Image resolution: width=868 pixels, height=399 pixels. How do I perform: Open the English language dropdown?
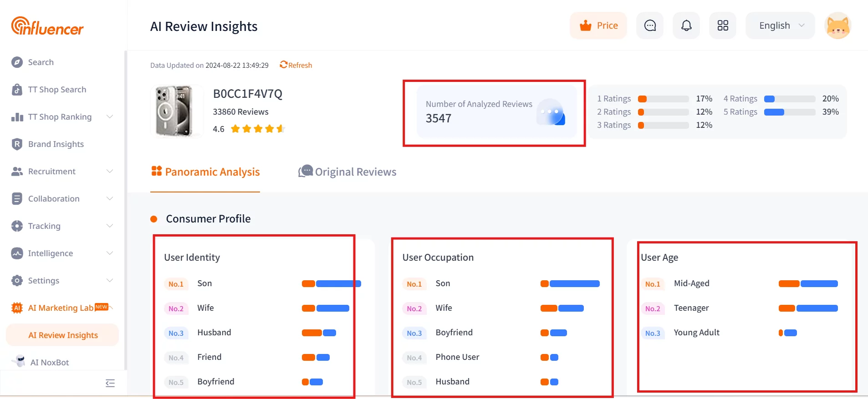point(780,25)
